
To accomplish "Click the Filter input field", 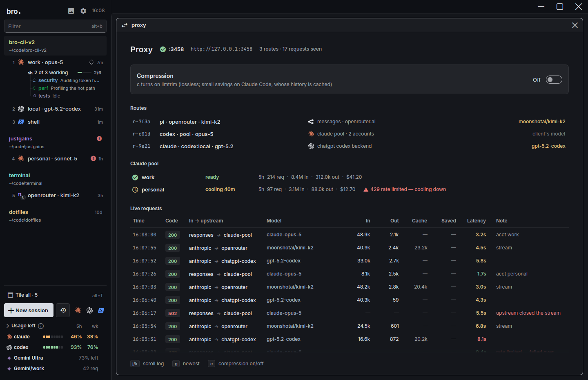I will (x=55, y=26).
